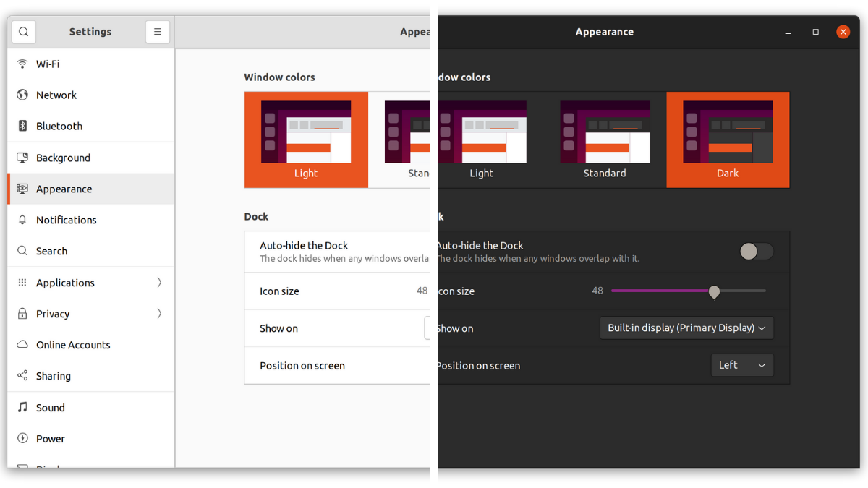The image size is (868, 488).
Task: Click the search icon in Settings
Action: pyautogui.click(x=24, y=32)
